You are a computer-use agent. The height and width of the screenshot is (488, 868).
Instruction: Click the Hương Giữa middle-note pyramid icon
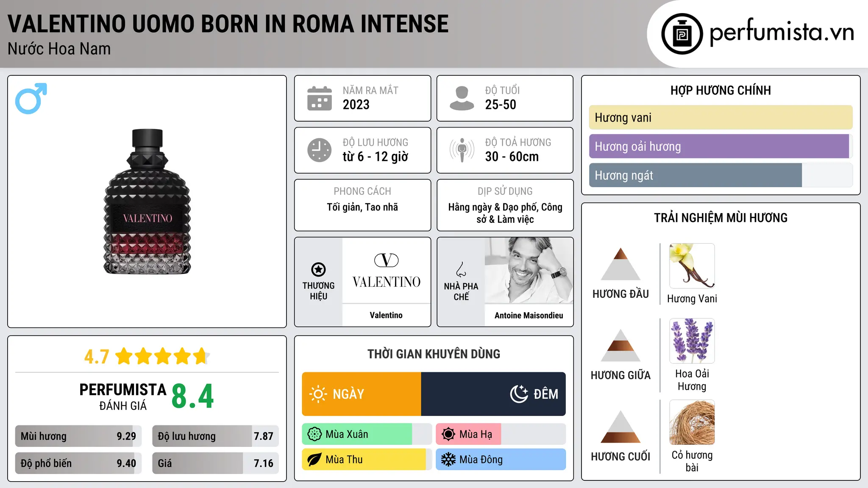coord(620,345)
